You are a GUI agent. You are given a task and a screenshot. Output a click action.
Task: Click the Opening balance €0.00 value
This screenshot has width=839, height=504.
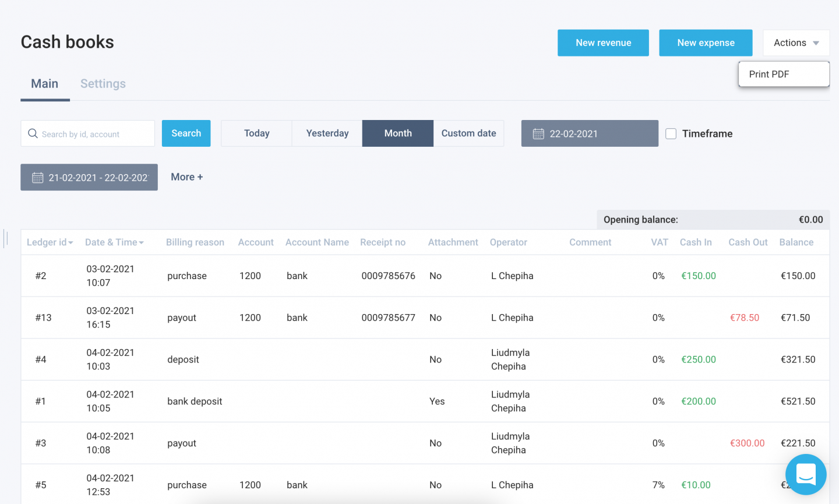[x=810, y=220]
